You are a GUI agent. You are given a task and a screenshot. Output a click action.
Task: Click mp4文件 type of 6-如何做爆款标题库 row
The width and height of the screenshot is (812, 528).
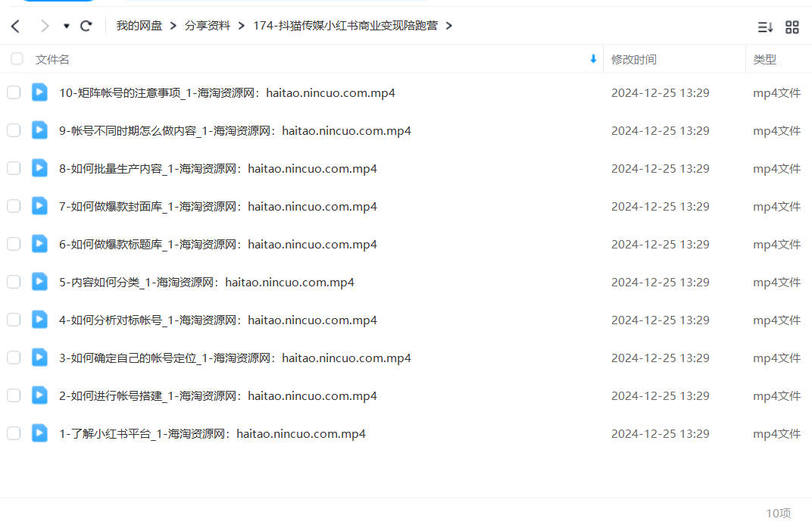point(777,244)
